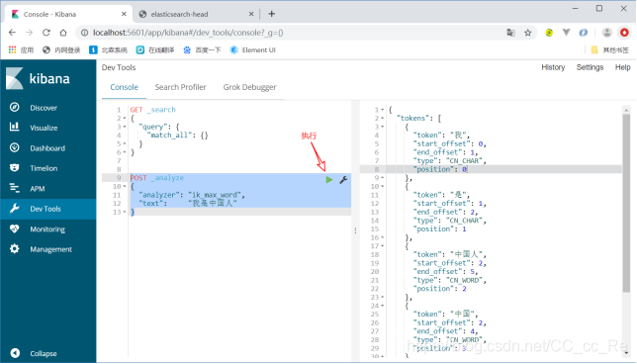Collapse the query block on editor line 3
Viewport: 637px width, 364px height.
click(125, 127)
